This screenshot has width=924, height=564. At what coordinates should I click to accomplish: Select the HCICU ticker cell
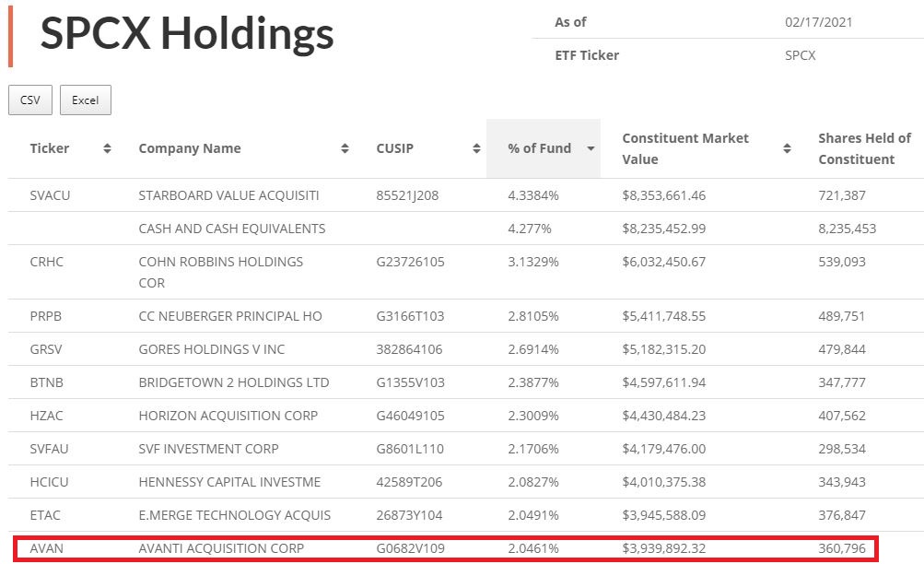coord(49,482)
